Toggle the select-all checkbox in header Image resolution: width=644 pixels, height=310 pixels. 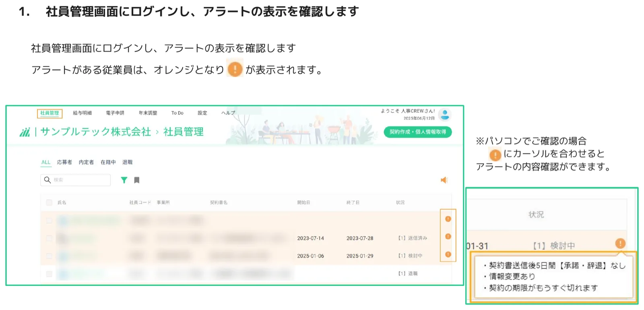click(49, 203)
